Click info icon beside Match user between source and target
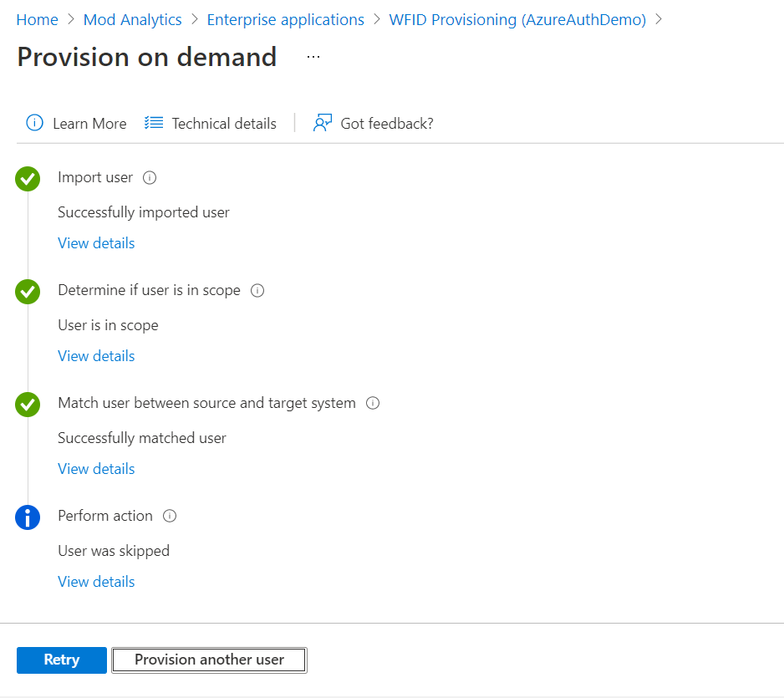Screen dimensions: 784x698 coord(373,403)
